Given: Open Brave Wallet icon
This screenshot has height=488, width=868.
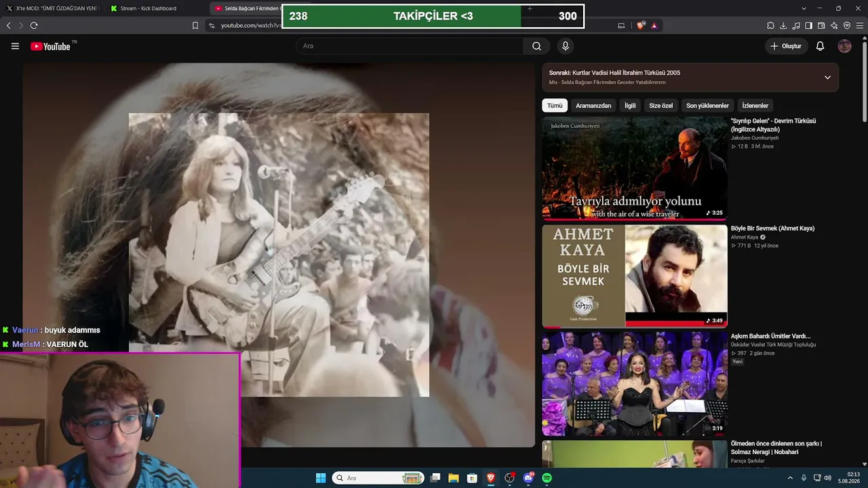Looking at the screenshot, I should point(821,26).
